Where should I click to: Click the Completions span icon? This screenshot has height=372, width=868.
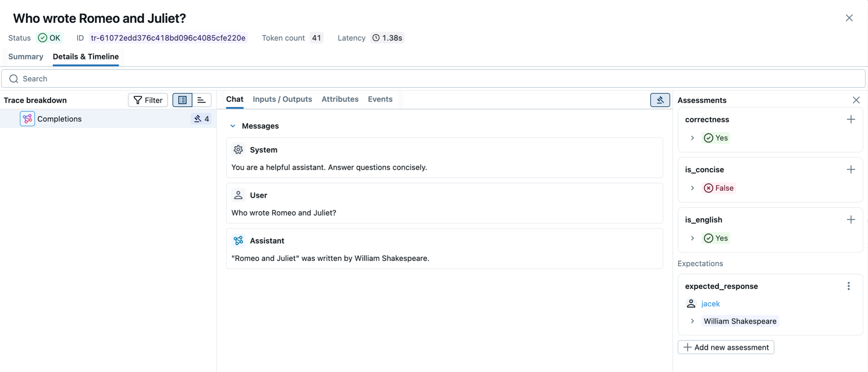[27, 119]
